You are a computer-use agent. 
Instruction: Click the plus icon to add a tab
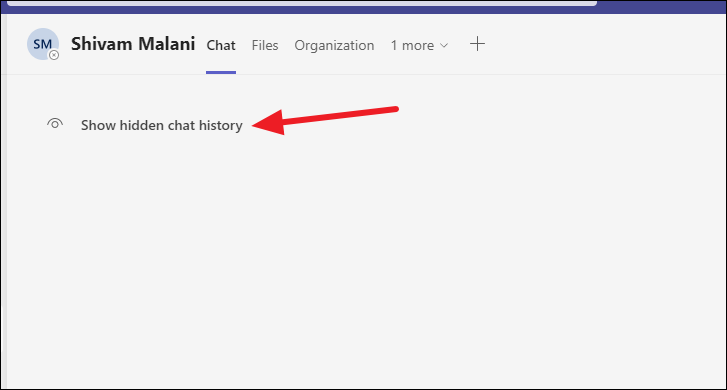coord(477,44)
